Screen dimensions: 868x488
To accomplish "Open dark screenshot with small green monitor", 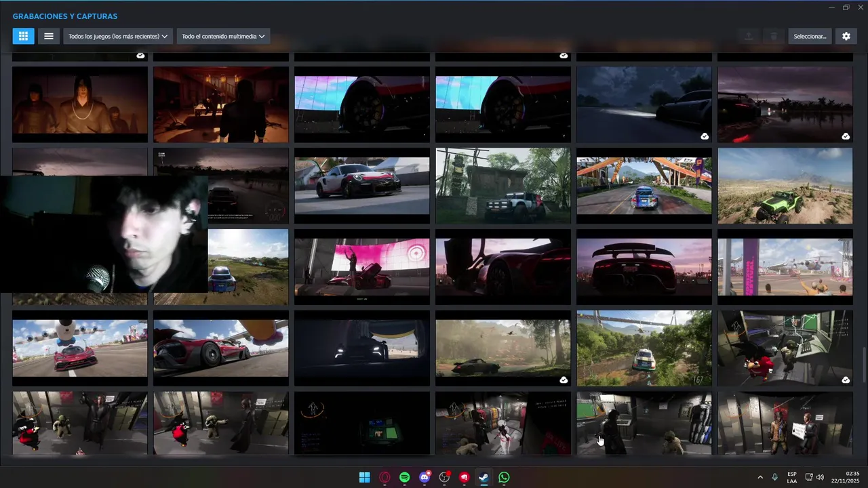I will point(362,424).
